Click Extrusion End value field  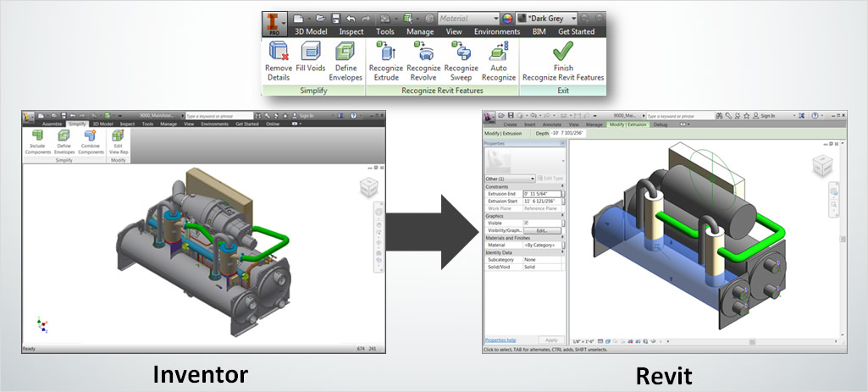[543, 194]
